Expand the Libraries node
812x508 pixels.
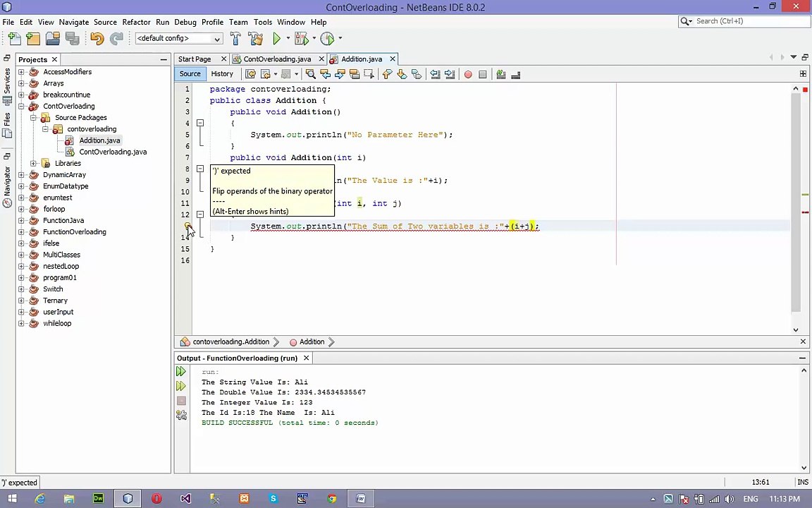point(33,163)
